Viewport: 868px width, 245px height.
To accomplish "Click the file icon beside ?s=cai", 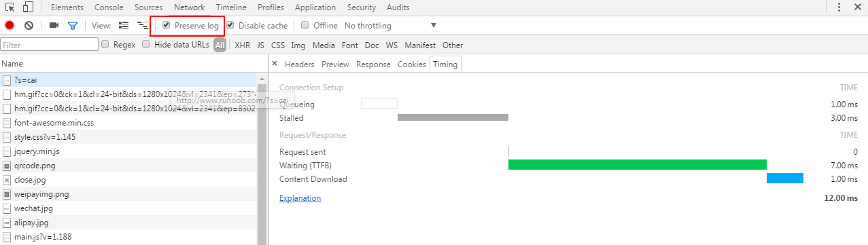I will pos(7,80).
